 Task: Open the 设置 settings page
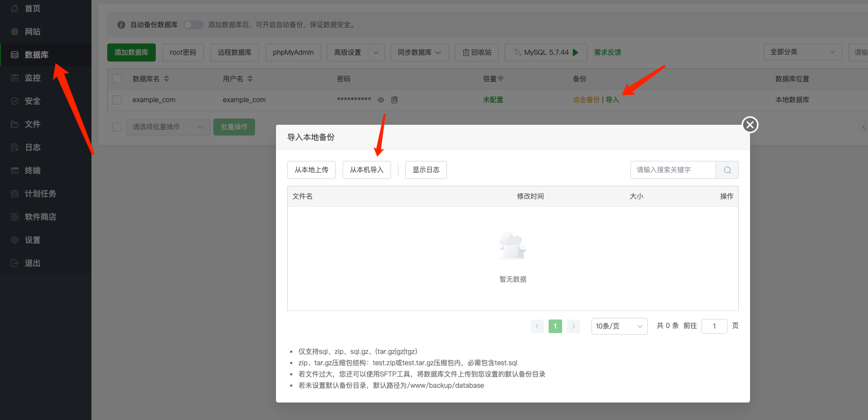click(x=32, y=239)
